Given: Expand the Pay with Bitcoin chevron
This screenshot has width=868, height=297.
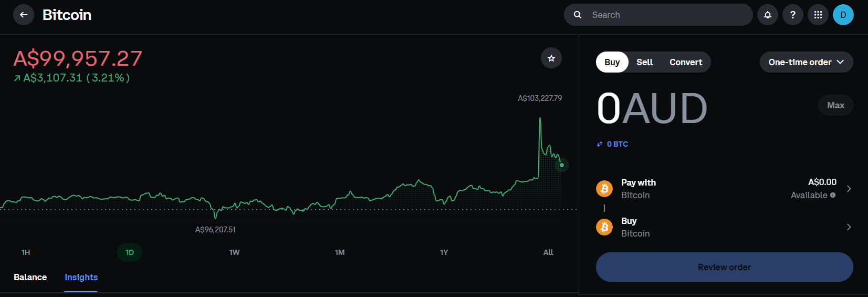Looking at the screenshot, I should coord(849,189).
